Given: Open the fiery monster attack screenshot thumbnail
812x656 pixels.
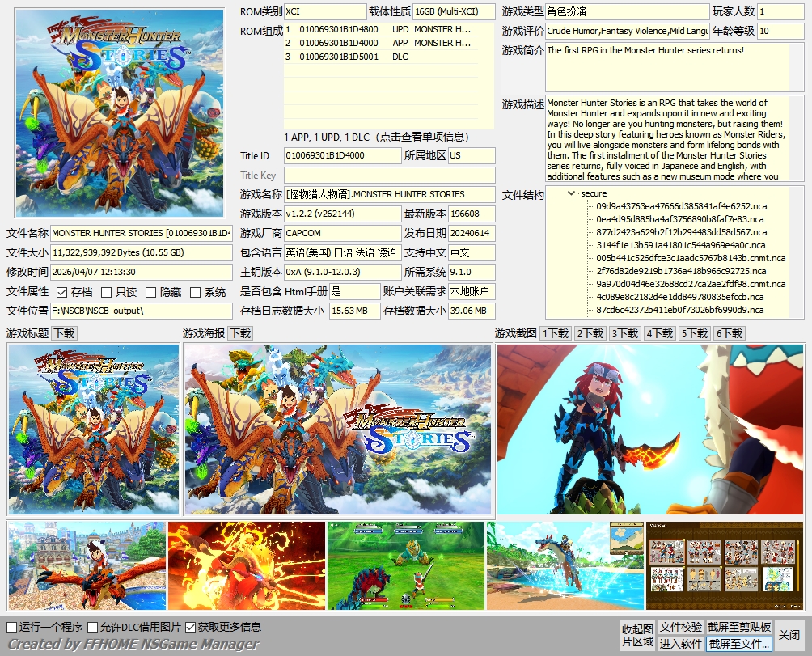Looking at the screenshot, I should tap(247, 565).
